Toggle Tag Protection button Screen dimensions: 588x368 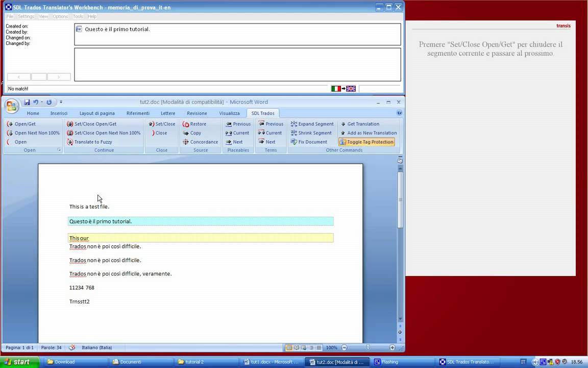coord(366,142)
